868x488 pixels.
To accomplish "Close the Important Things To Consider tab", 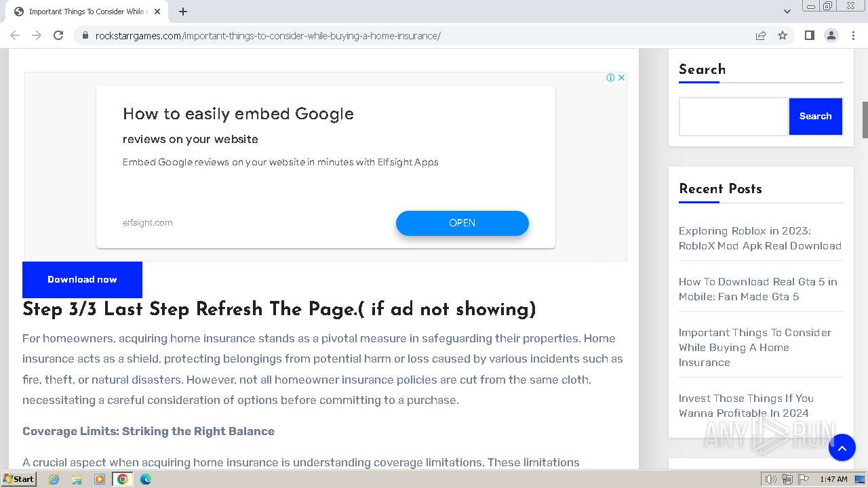I will click(158, 12).
